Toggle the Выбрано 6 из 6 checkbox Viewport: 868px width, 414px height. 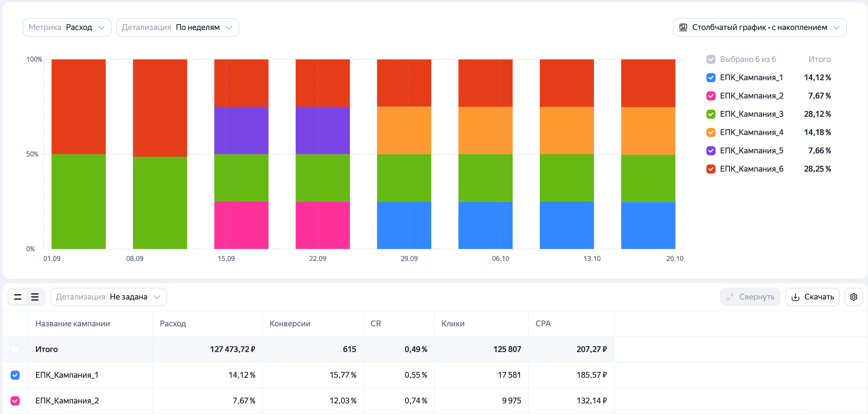711,59
